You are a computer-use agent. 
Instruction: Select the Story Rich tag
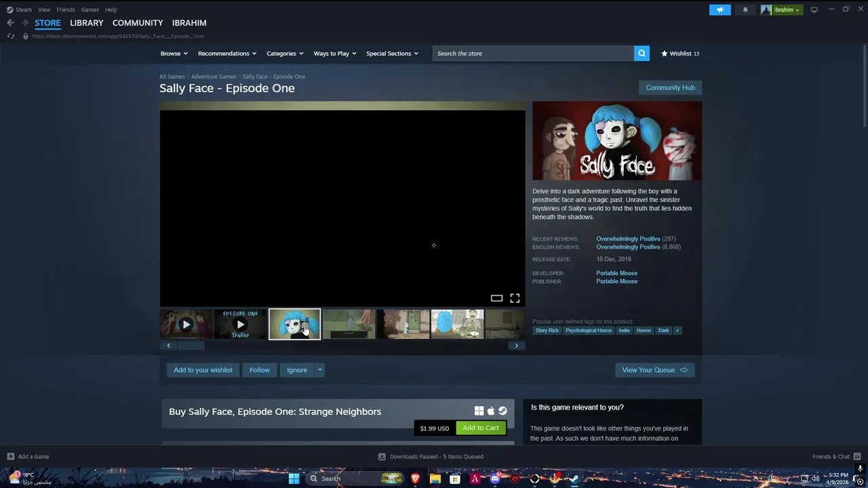coord(547,330)
